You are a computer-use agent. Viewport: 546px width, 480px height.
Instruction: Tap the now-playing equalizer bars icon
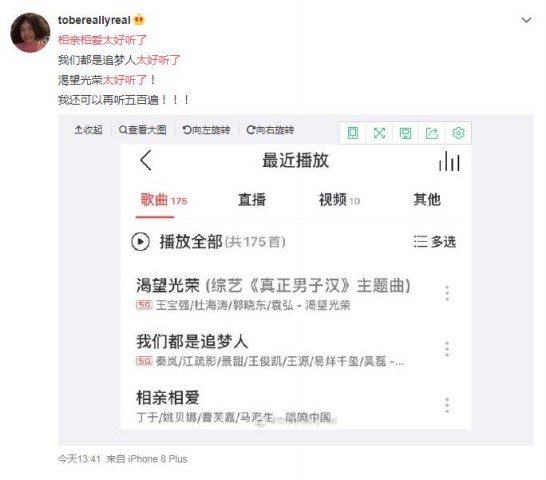(x=449, y=161)
